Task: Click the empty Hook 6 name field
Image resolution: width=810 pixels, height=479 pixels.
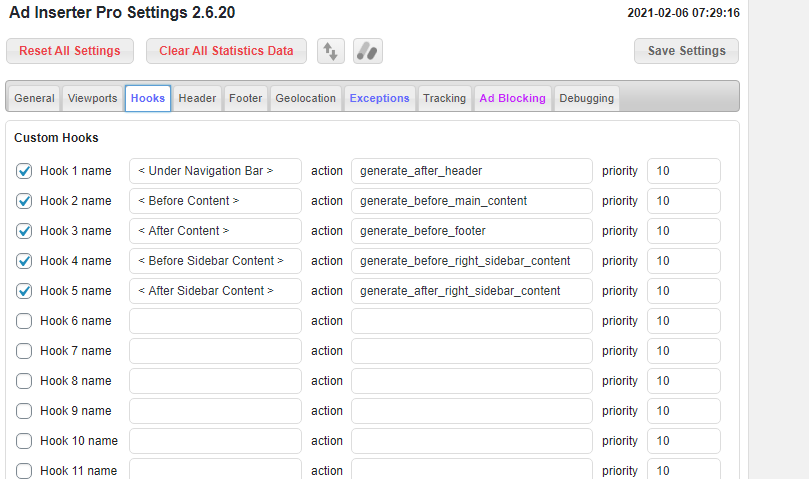Action: [x=215, y=321]
